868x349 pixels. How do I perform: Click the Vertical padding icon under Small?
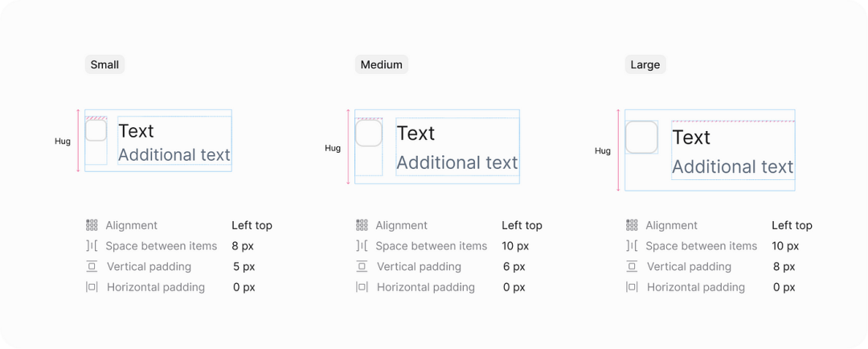[92, 266]
